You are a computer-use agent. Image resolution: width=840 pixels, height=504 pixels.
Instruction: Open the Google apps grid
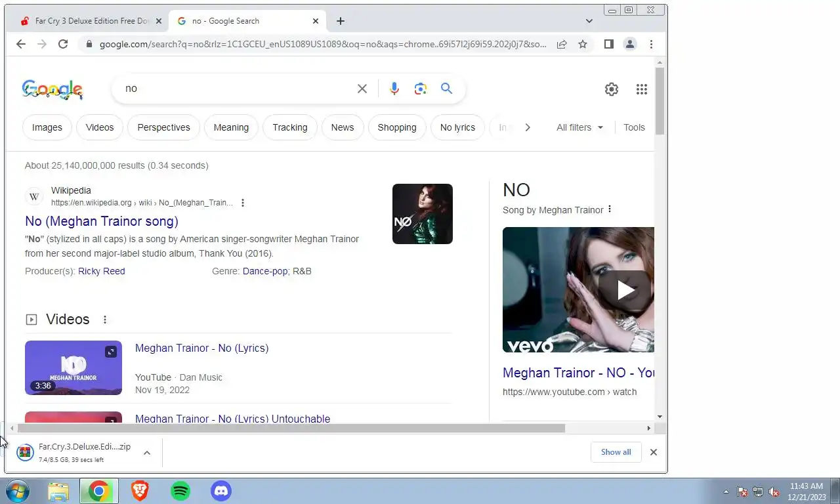pos(642,89)
